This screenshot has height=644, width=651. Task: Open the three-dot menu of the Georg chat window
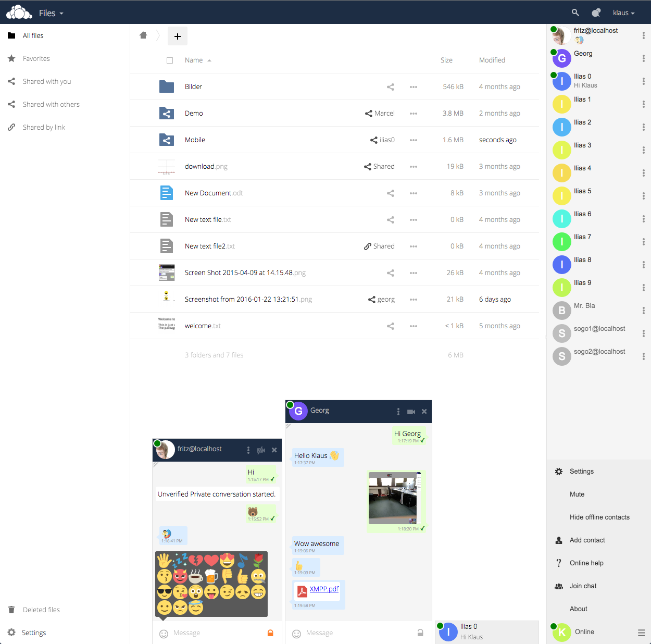(398, 411)
